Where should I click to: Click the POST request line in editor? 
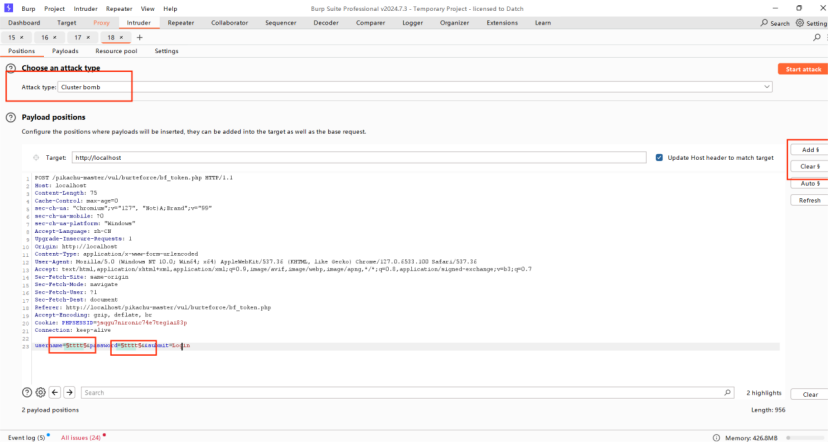point(134,178)
